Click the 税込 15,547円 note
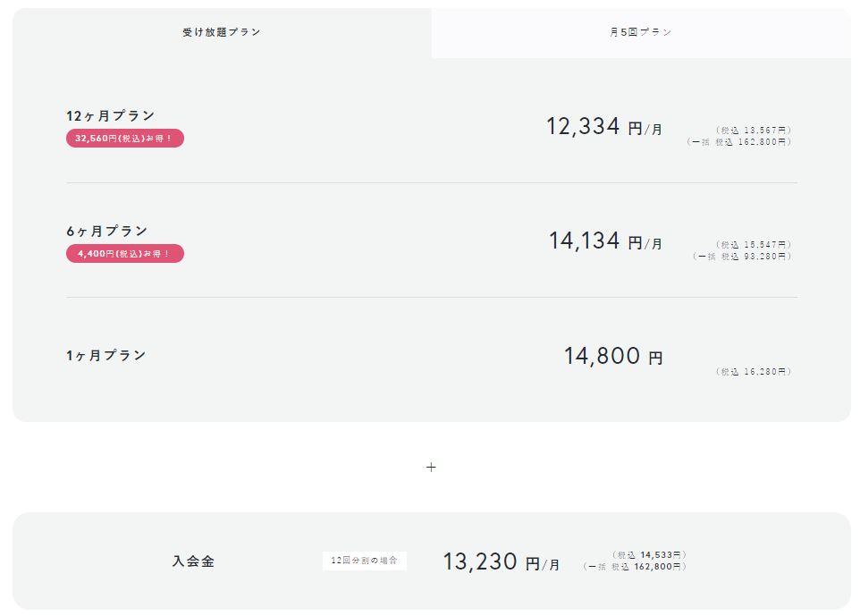The height and width of the screenshot is (616, 860). coord(754,245)
